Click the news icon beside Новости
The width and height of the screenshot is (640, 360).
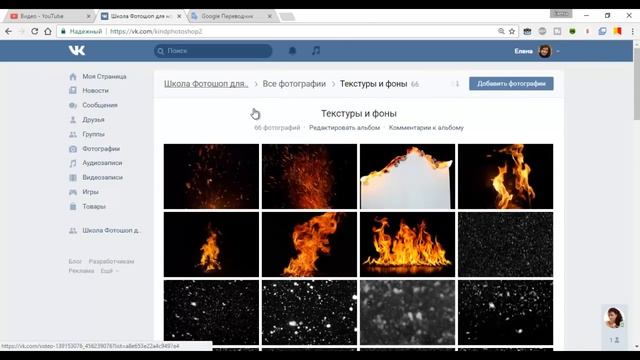(x=73, y=90)
